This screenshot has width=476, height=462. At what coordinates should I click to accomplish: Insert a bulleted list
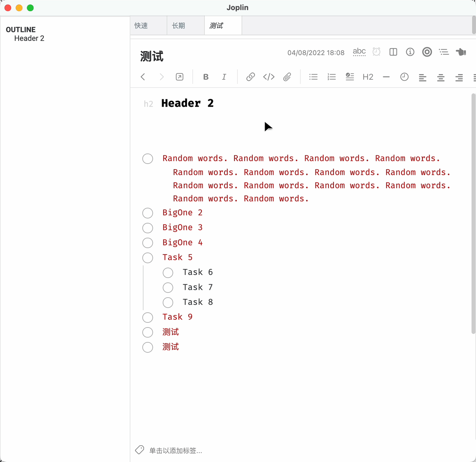[x=313, y=77]
